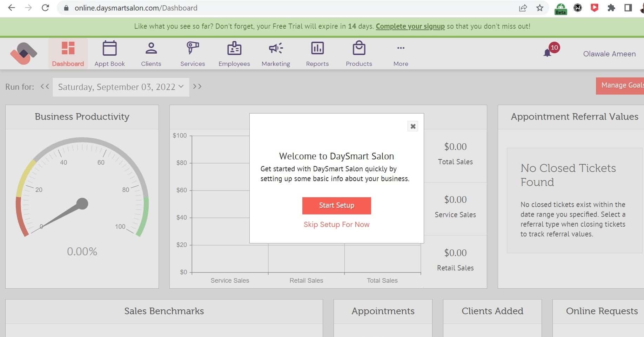Open the notifications bell with 10 alerts
644x337 pixels.
pos(548,53)
